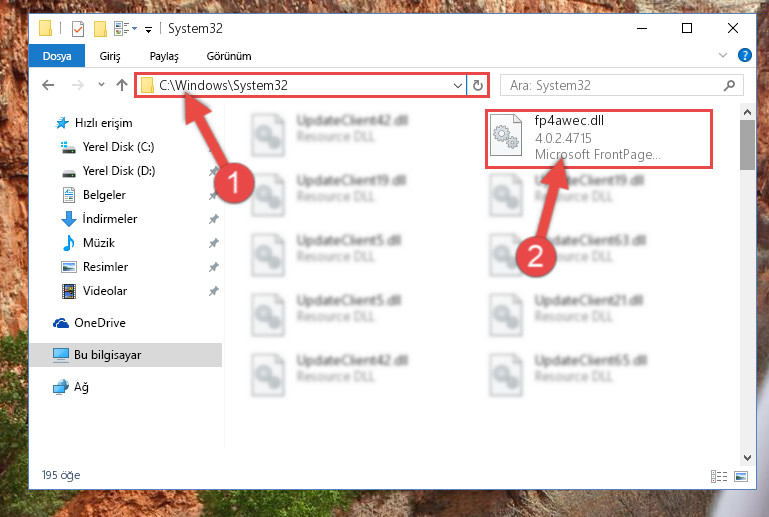Open the Dosya menu tab
Image resolution: width=769 pixels, height=517 pixels.
(57, 56)
